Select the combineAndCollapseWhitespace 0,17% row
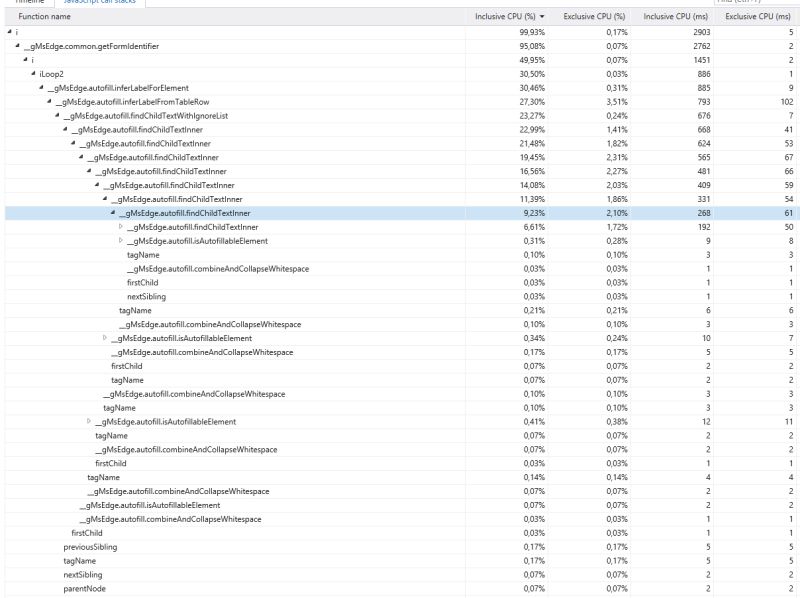 (400, 352)
